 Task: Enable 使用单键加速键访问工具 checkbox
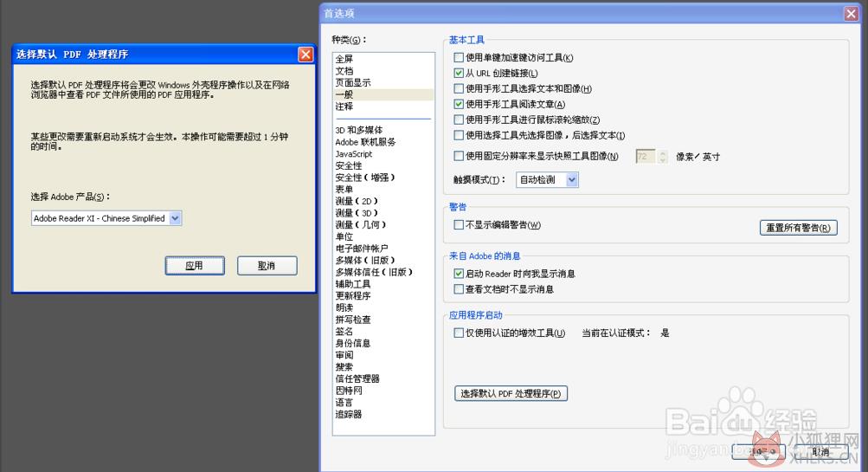(459, 57)
